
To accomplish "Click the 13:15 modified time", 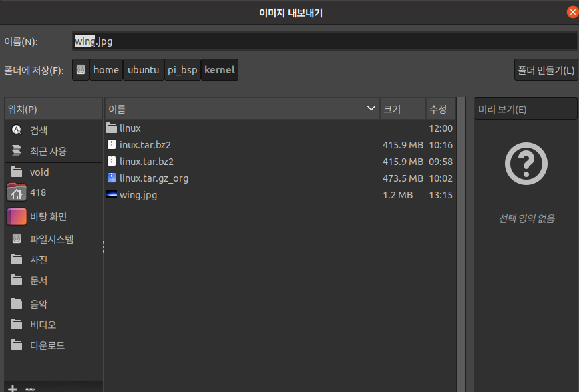I will coord(441,195).
